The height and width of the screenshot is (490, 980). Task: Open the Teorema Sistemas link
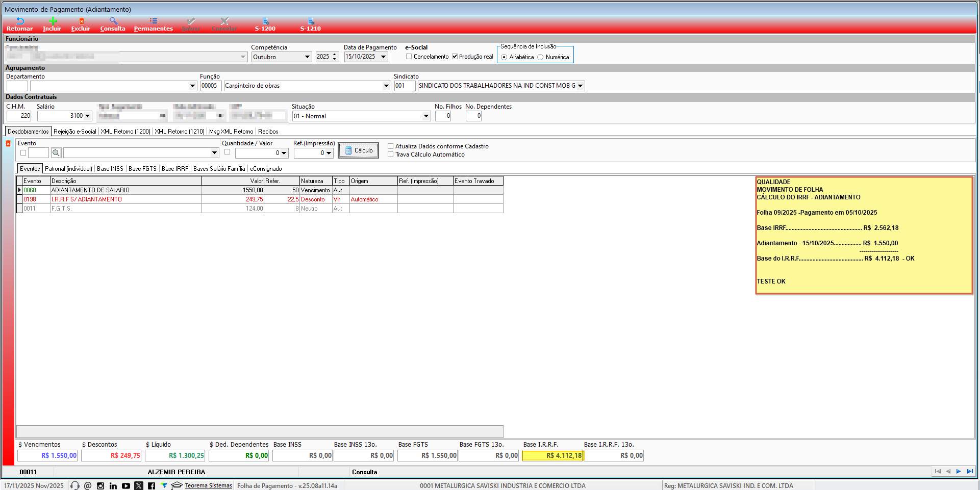[x=208, y=486]
